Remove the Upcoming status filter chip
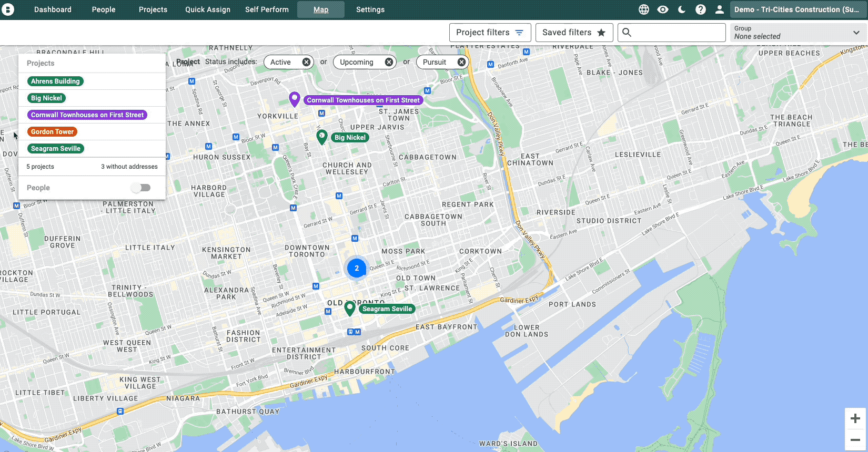 click(x=389, y=62)
